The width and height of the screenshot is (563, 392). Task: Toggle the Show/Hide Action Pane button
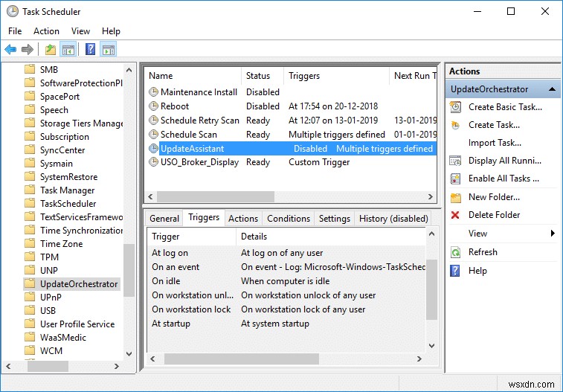tap(109, 50)
